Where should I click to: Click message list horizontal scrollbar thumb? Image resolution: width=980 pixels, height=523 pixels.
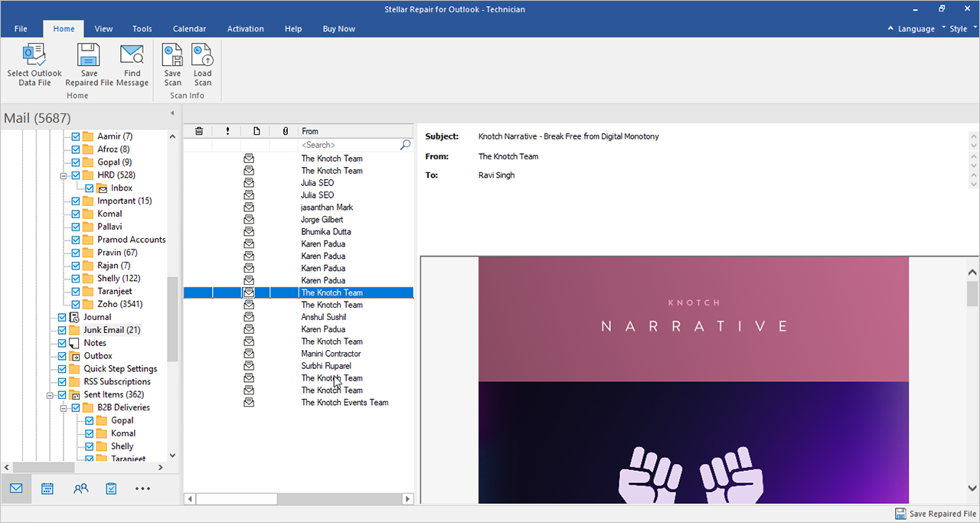tap(237, 499)
